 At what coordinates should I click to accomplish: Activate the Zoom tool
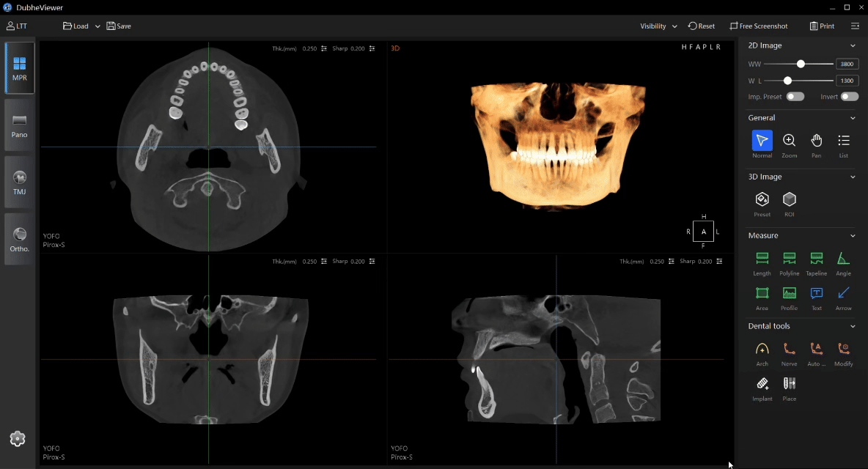[x=789, y=141]
